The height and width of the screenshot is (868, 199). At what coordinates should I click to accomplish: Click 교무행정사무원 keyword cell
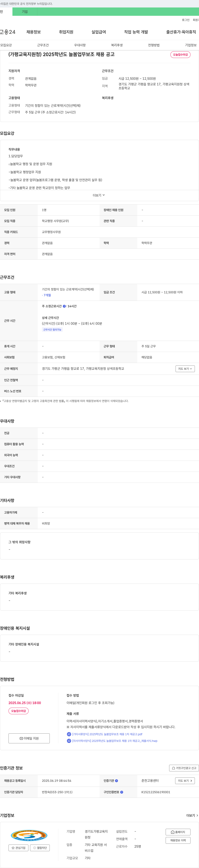click(51, 232)
